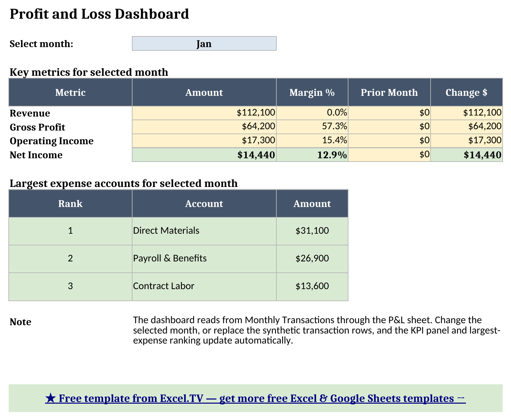Select Gross Profit Change $ cell $64,200
This screenshot has height=420, width=511.
(x=466, y=127)
